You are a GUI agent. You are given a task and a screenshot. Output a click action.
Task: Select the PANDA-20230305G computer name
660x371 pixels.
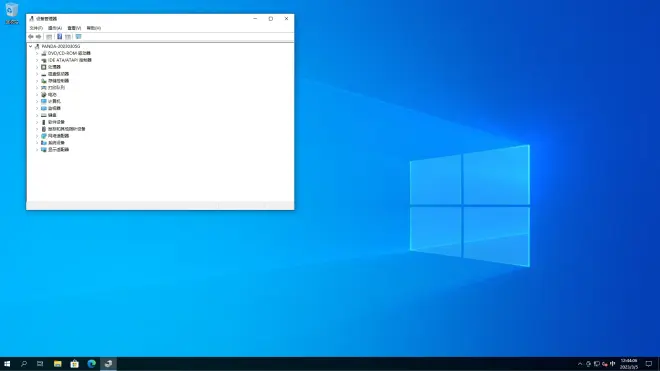click(x=61, y=46)
